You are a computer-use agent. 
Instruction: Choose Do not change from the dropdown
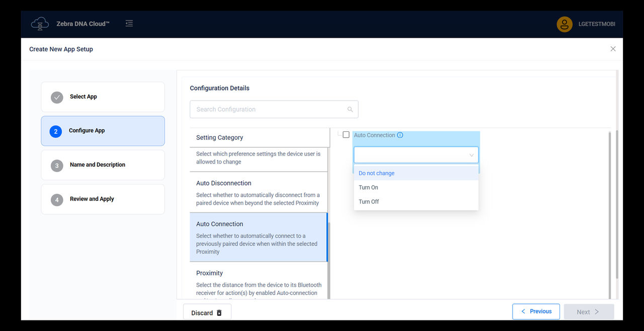(x=376, y=173)
